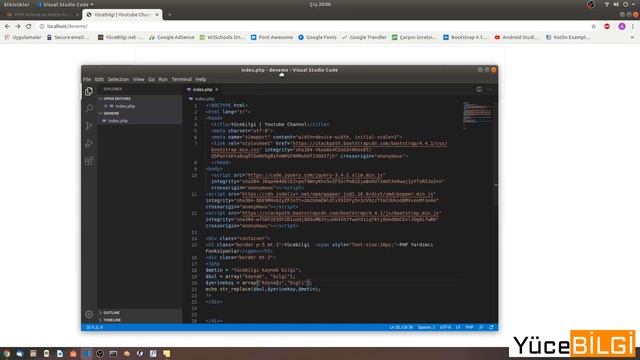The height and width of the screenshot is (360, 640).
Task: Switch to the first Chrome tab
Action: [42, 15]
